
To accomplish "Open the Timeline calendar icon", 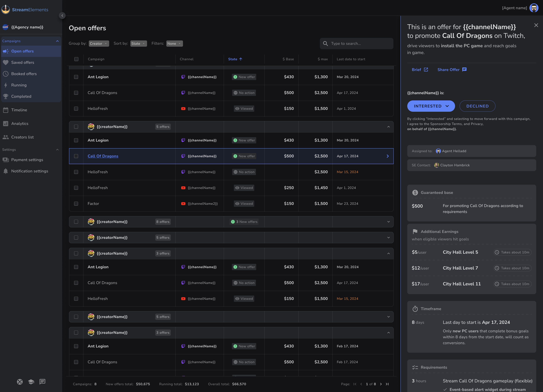I will point(6,110).
